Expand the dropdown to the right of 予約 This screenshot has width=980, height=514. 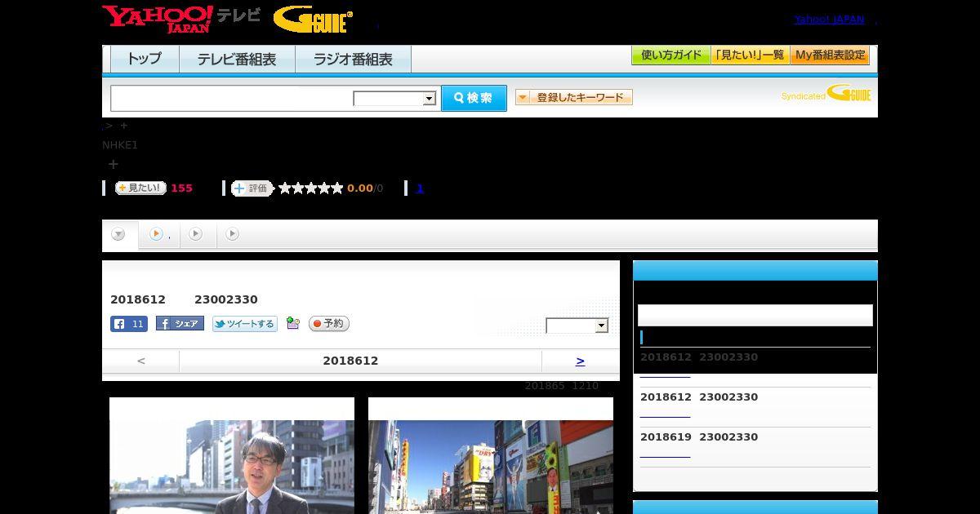tap(577, 326)
